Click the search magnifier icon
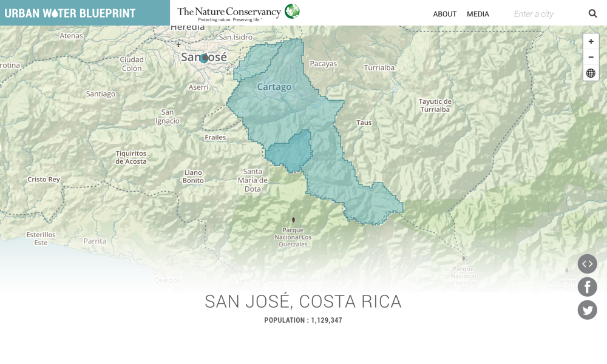 click(592, 13)
